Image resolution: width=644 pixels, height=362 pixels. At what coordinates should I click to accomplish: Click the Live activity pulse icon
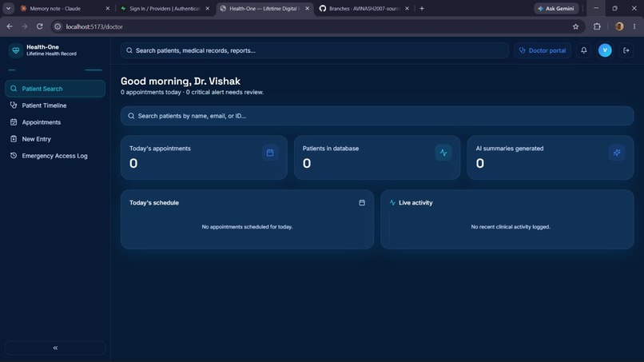coord(392,202)
